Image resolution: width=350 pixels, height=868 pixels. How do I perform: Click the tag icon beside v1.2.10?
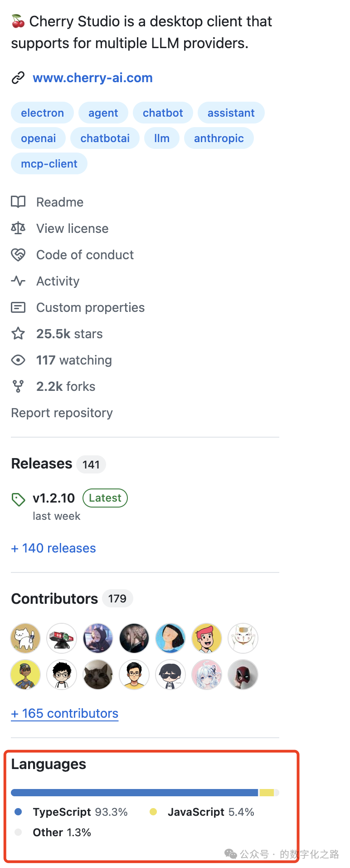click(x=18, y=499)
